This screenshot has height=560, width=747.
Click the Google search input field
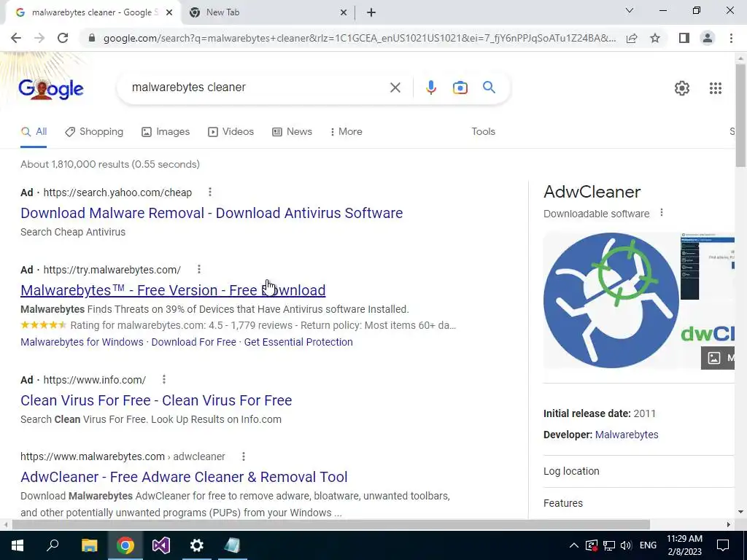(258, 87)
